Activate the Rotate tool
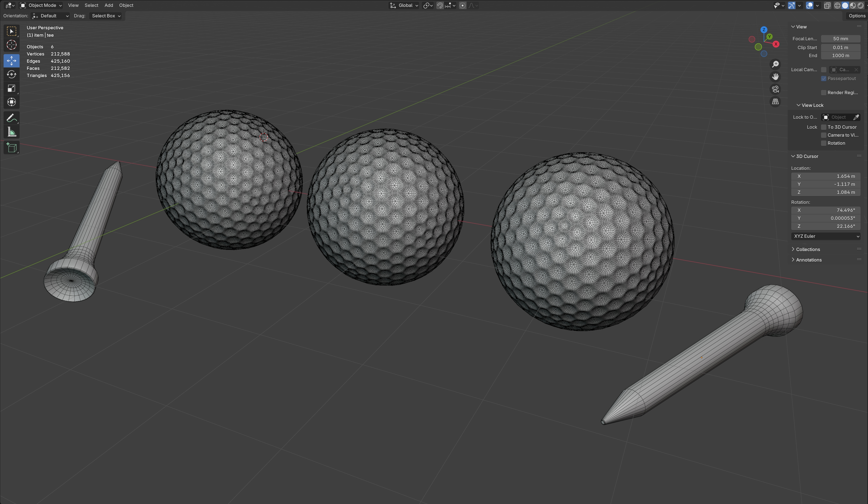 (x=11, y=75)
